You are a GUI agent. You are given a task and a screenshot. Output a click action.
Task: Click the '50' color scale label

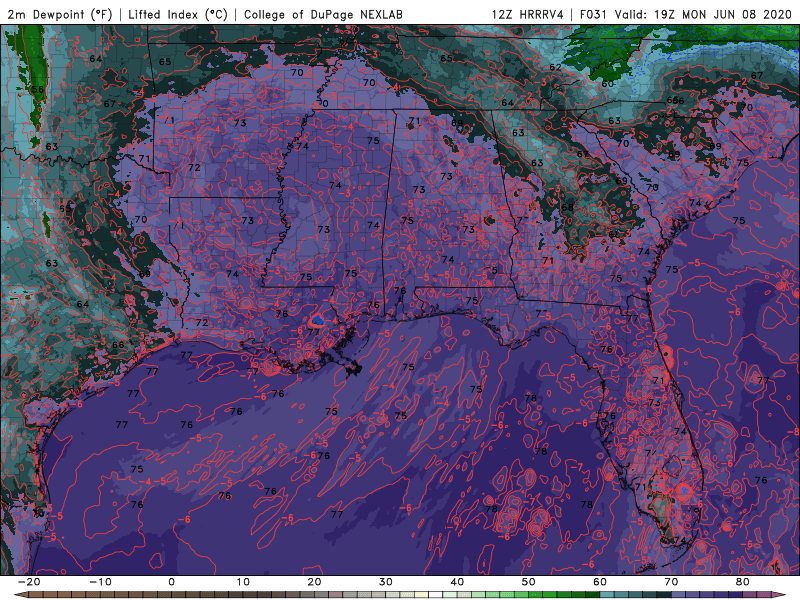529,582
